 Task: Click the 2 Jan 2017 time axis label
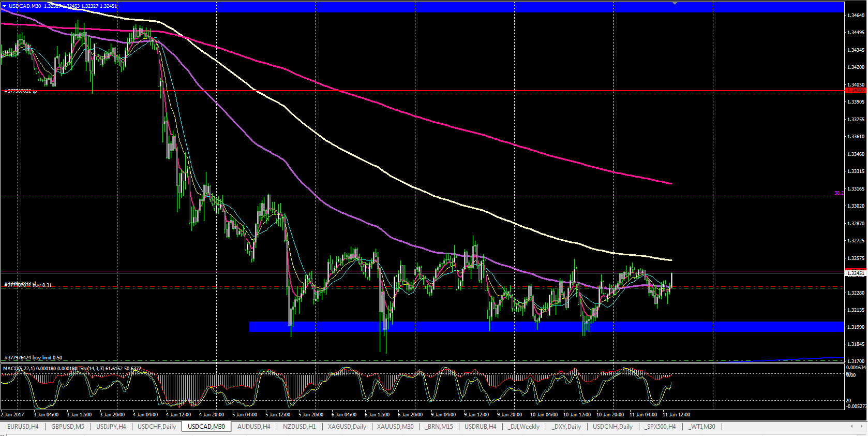(x=12, y=415)
